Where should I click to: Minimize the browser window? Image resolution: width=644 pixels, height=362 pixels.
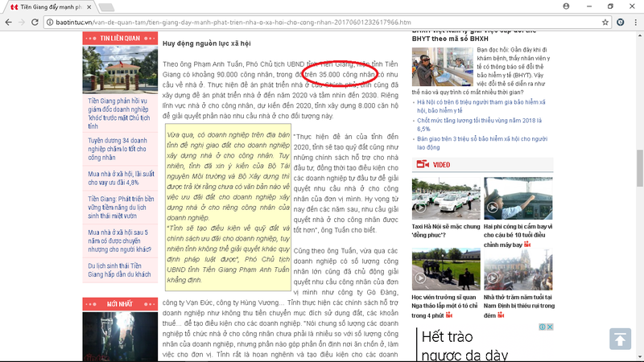coord(589,6)
